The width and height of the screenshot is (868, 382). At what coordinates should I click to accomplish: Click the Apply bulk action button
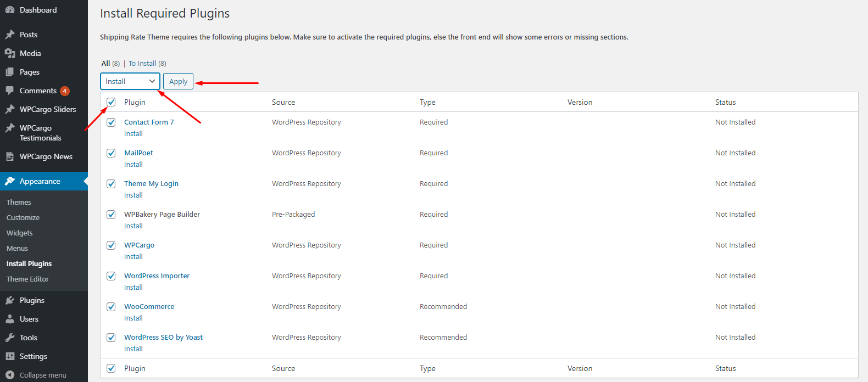(178, 81)
